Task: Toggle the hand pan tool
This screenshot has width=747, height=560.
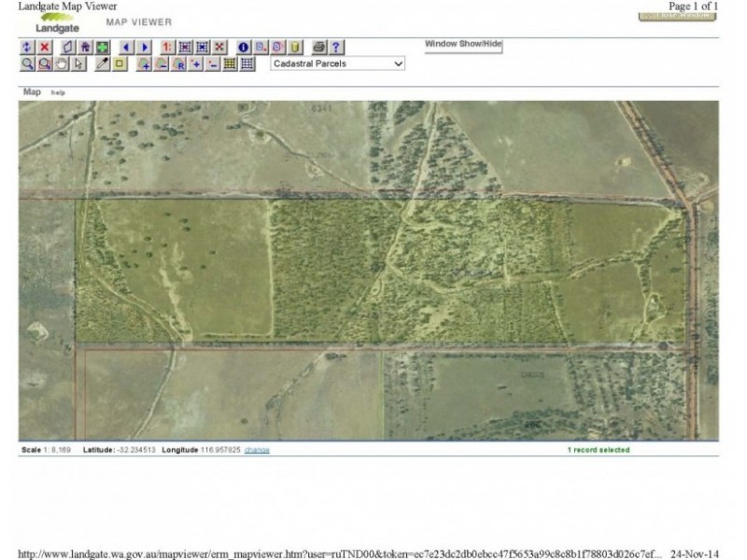Action: click(62, 63)
